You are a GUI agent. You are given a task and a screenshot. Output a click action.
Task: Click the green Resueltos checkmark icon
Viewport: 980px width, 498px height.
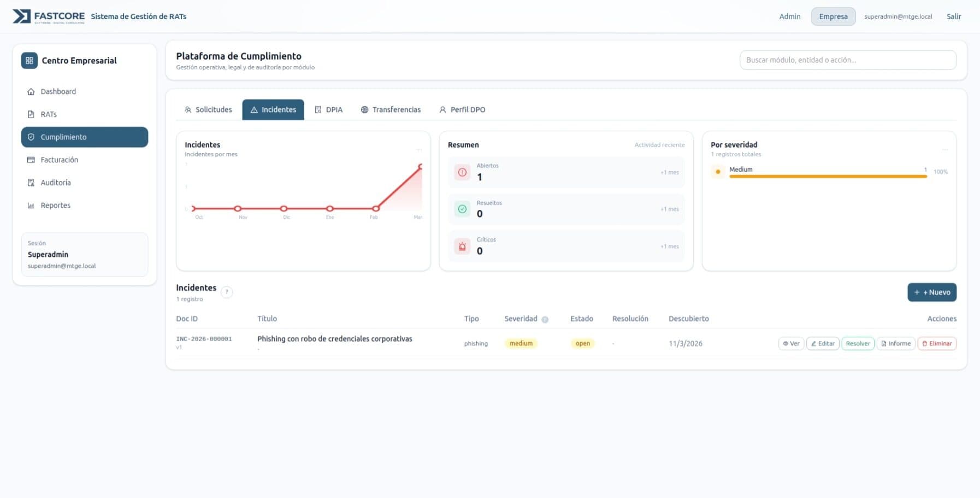pyautogui.click(x=462, y=209)
